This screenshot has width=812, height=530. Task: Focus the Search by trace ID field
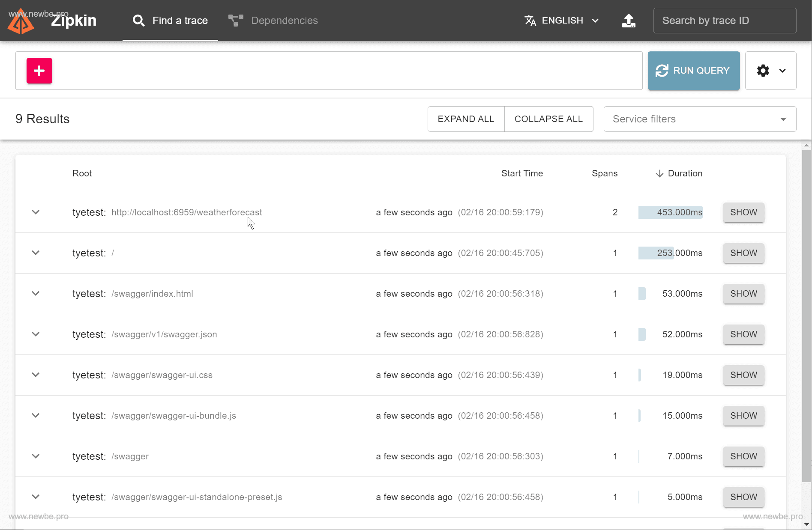[725, 21]
